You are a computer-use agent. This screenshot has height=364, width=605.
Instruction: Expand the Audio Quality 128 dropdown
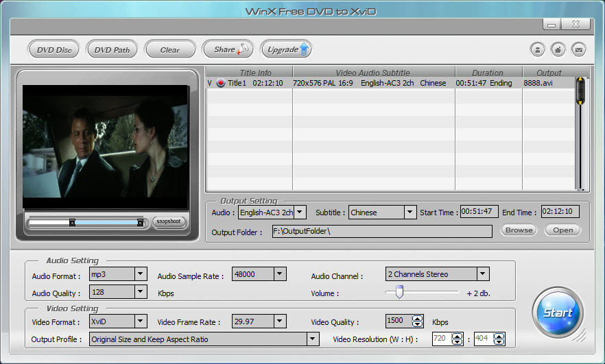pos(141,291)
